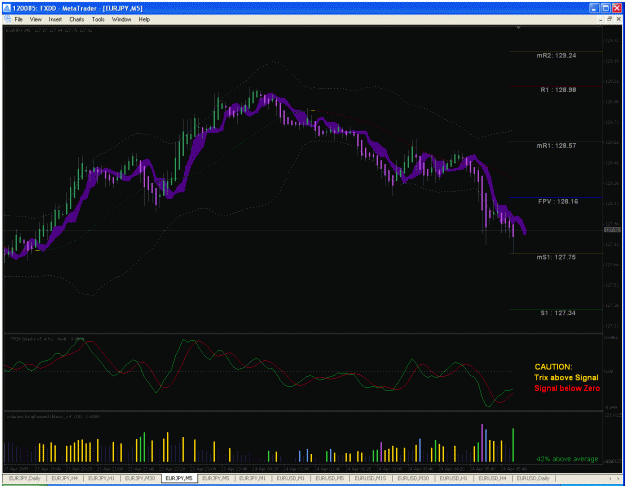Click the mR1: 128.57 pivot label
Viewport: 625px width, 486px height.
556,146
